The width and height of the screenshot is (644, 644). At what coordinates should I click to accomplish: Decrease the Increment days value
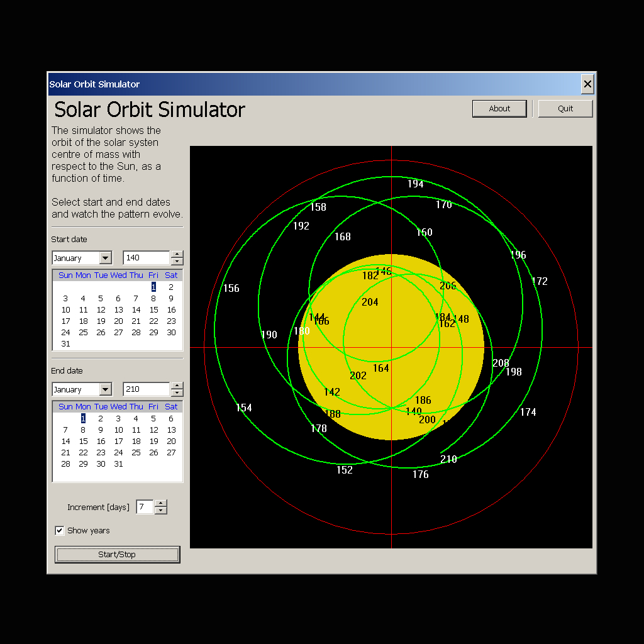coord(160,511)
